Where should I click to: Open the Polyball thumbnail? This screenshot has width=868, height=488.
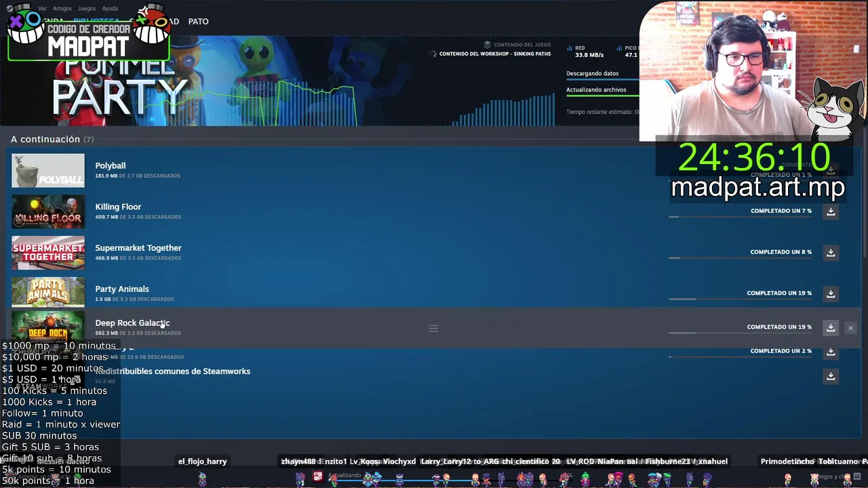[48, 171]
